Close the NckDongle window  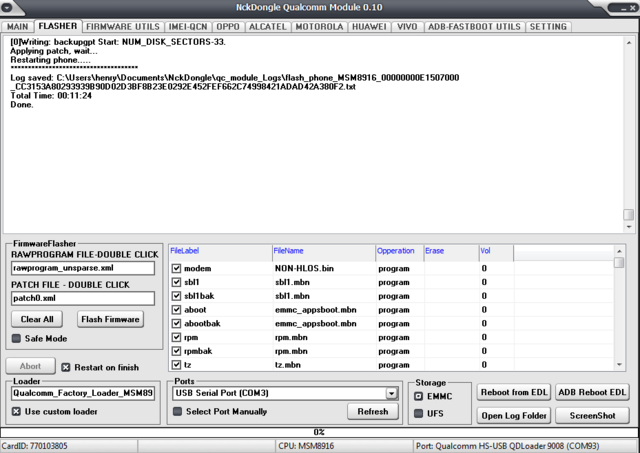[632, 8]
